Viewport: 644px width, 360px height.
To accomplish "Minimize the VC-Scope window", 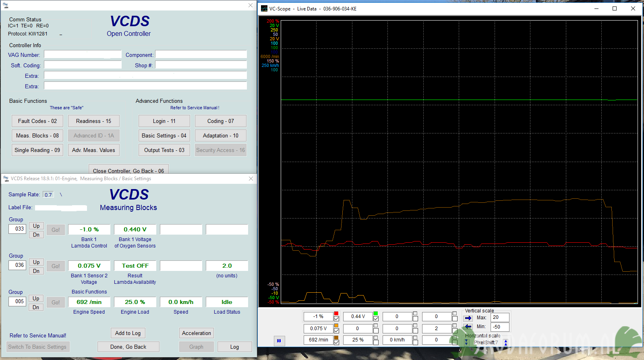I will pos(596,8).
